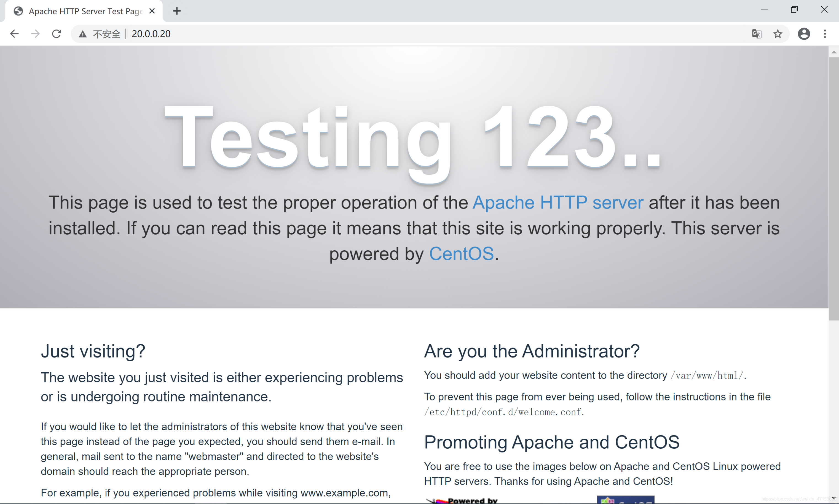Click the scrollbar down arrow
The image size is (839, 504).
[833, 498]
